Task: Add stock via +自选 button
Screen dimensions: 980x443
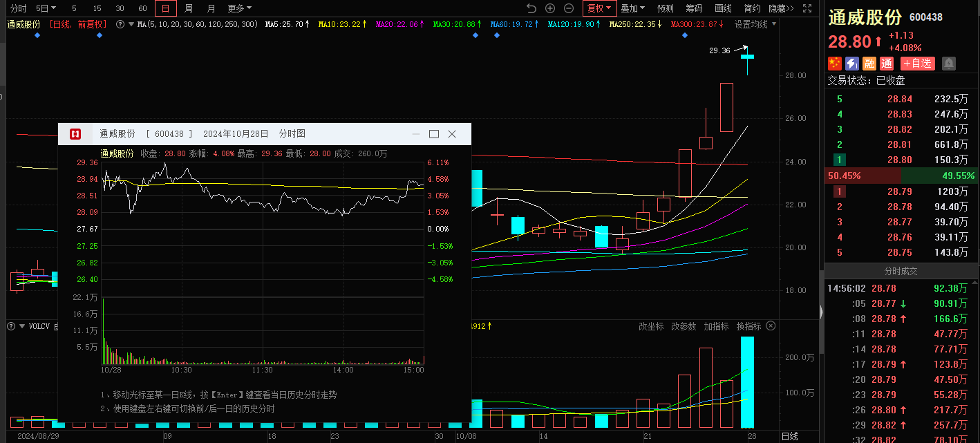Action: (917, 64)
